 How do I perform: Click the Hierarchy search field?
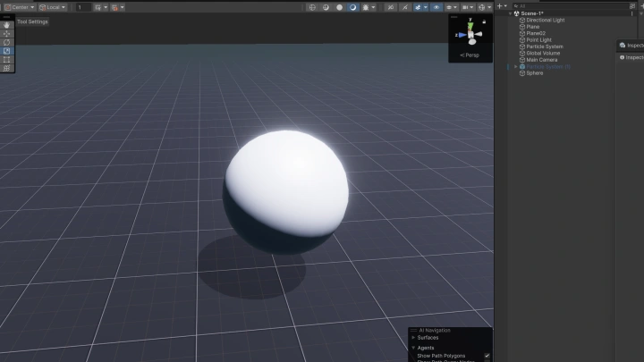(x=571, y=6)
